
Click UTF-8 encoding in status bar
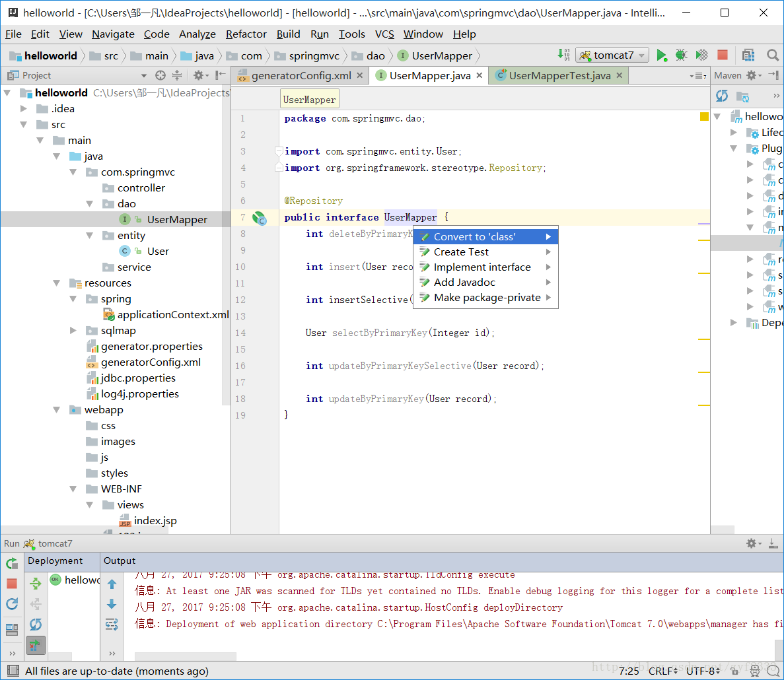pos(703,671)
